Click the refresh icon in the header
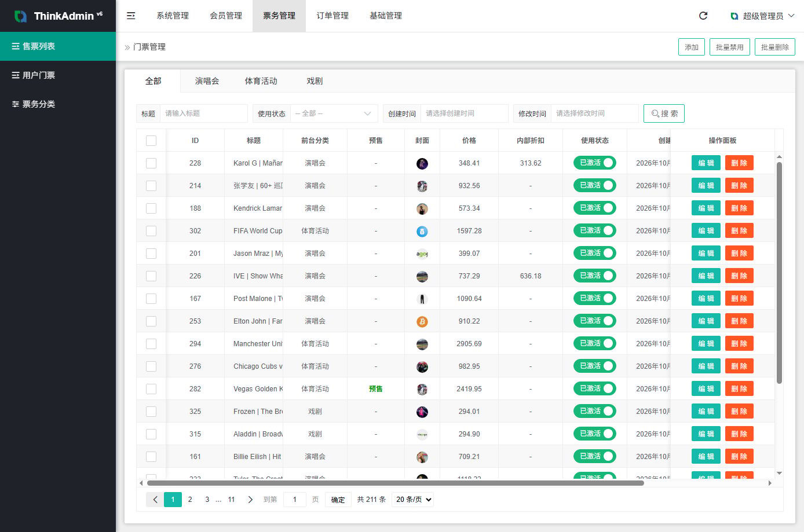This screenshot has width=804, height=532. click(x=703, y=16)
